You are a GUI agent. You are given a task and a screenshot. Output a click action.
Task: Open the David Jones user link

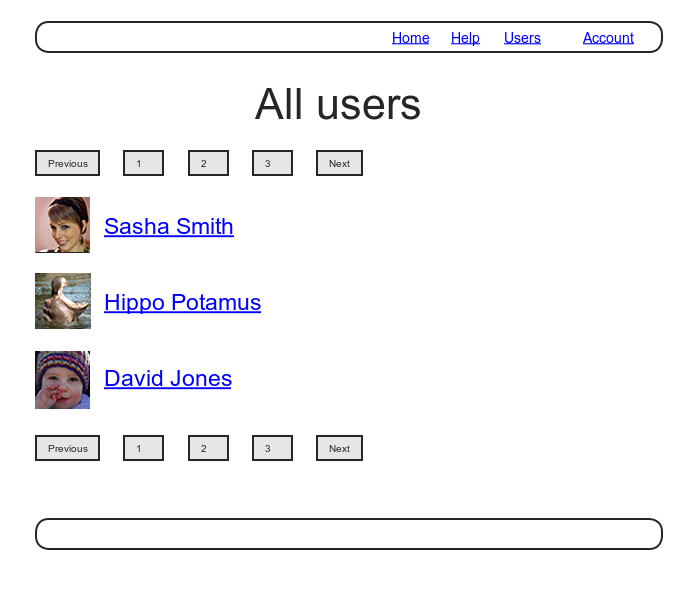168,379
